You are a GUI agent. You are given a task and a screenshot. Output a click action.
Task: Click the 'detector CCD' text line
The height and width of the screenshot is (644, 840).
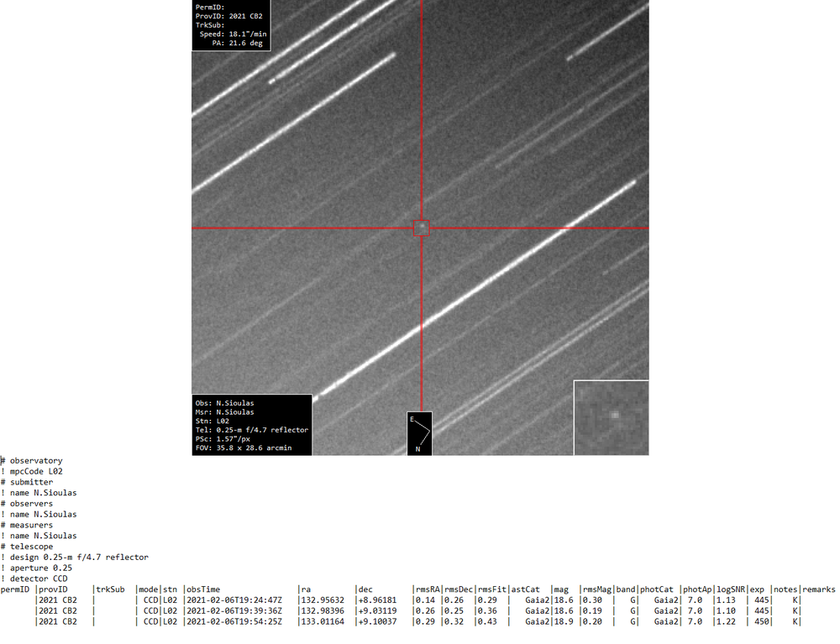coord(39,579)
